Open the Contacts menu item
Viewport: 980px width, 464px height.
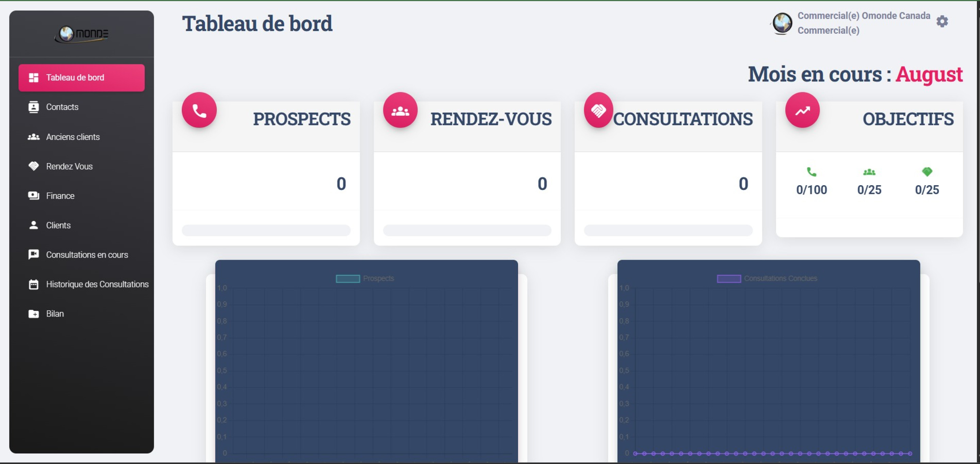(x=62, y=107)
